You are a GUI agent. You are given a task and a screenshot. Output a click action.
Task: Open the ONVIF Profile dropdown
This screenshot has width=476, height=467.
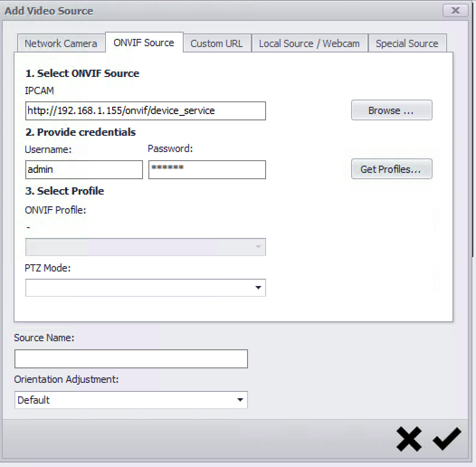pos(146,247)
